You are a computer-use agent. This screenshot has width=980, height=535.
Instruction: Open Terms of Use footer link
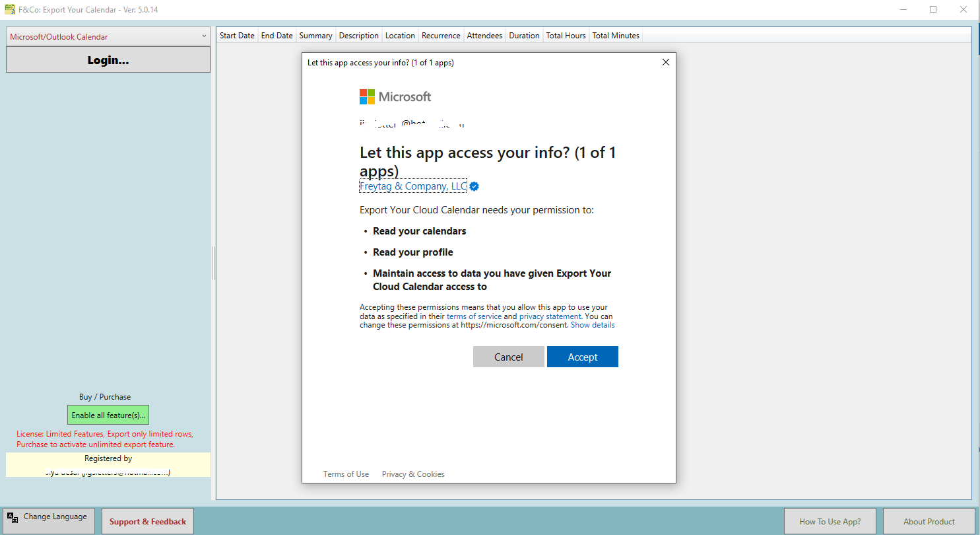(x=346, y=474)
